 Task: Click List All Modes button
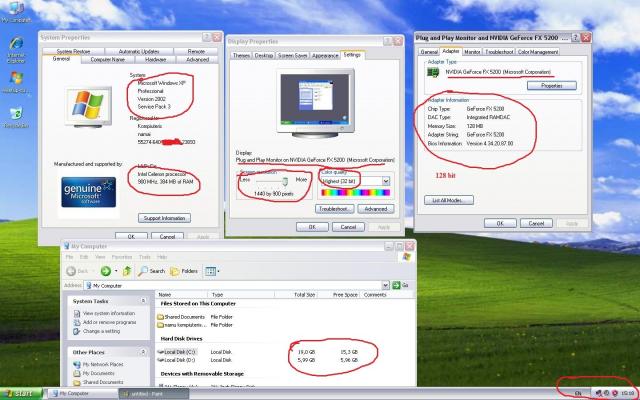coord(449,200)
